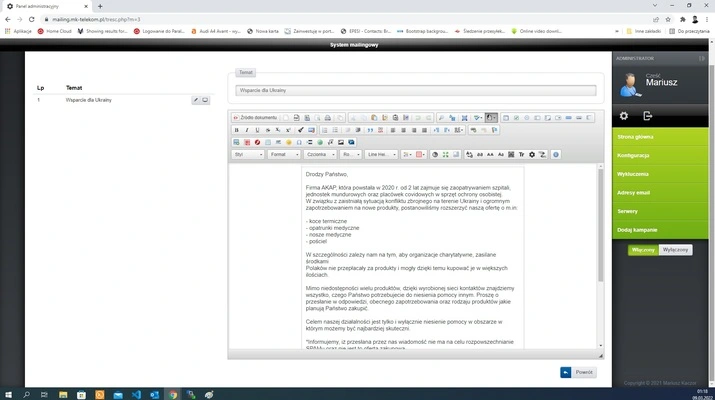Open the Nowa karta bookmark
The image size is (715, 400).
click(263, 31)
